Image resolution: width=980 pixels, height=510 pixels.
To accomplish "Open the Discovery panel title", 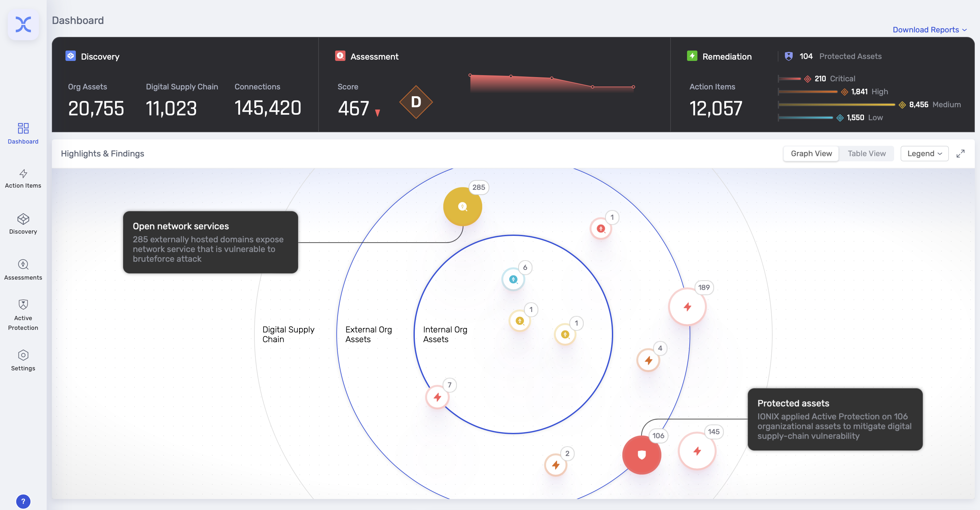I will [100, 56].
